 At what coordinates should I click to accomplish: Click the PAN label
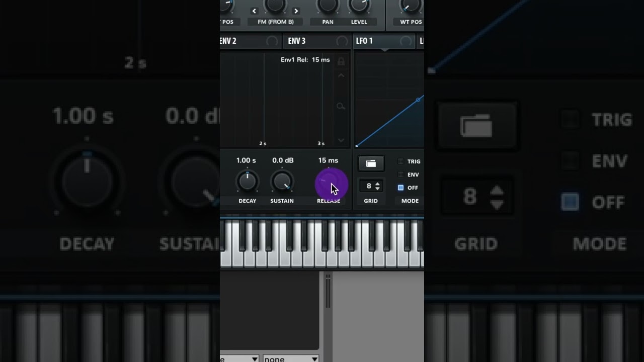click(x=328, y=22)
